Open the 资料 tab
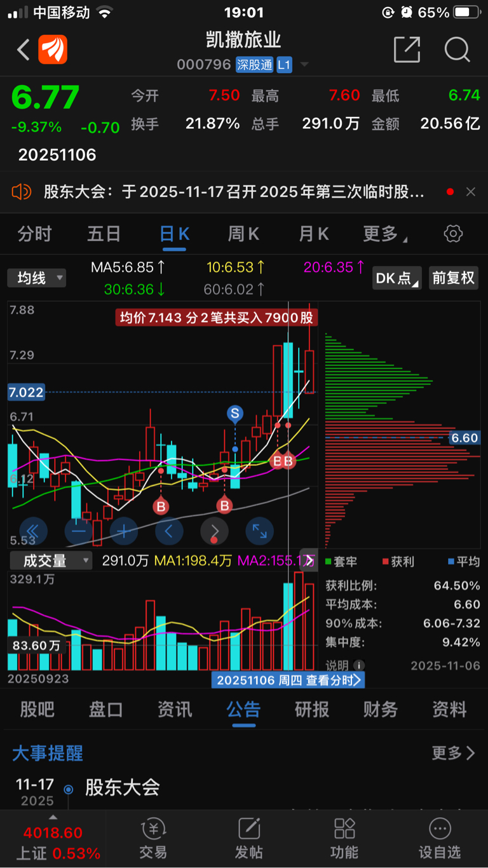 coord(449,709)
